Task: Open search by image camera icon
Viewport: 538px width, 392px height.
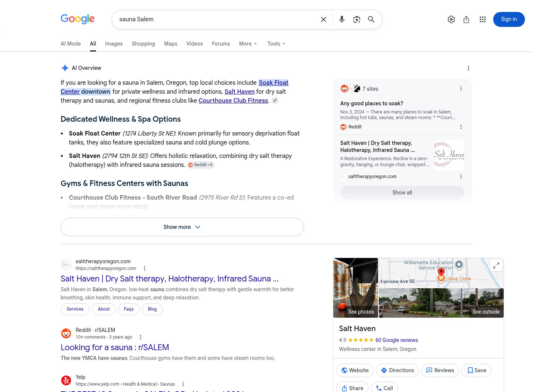Action: (357, 19)
